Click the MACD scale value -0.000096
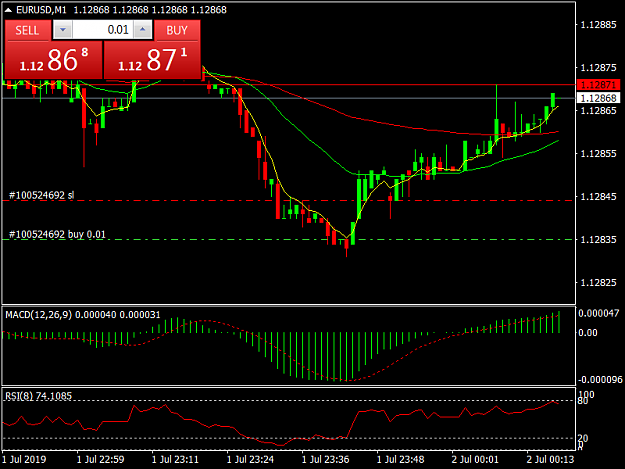Image resolution: width=625 pixels, height=469 pixels. point(600,380)
